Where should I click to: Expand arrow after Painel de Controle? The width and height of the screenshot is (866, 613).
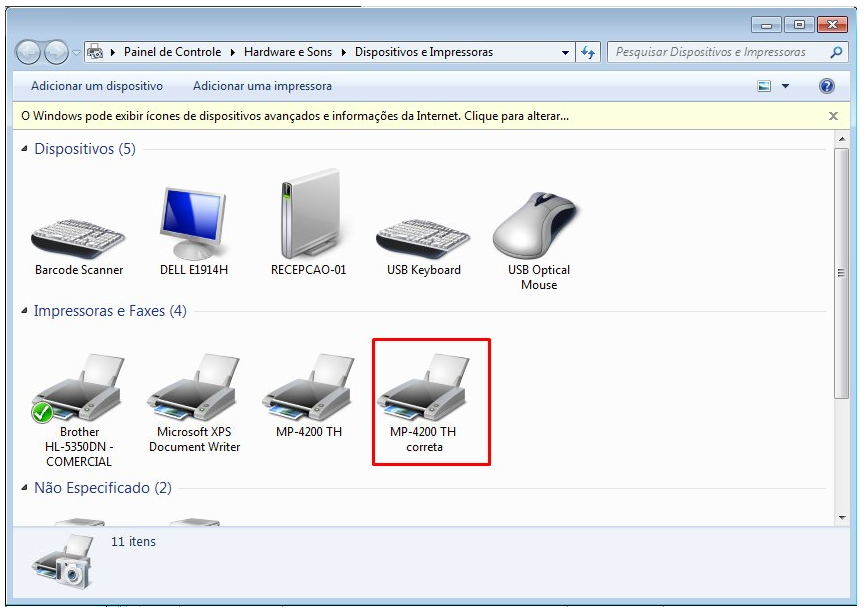(233, 52)
